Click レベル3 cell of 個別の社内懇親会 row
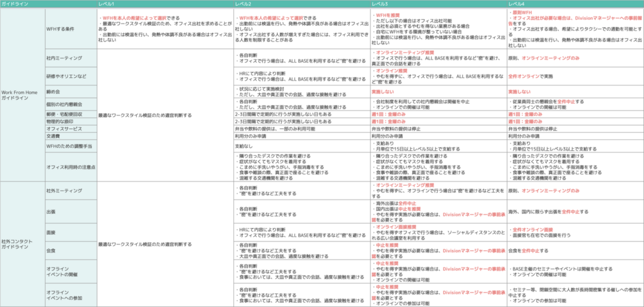Image resolution: width=644 pixels, height=307 pixels. 438,104
